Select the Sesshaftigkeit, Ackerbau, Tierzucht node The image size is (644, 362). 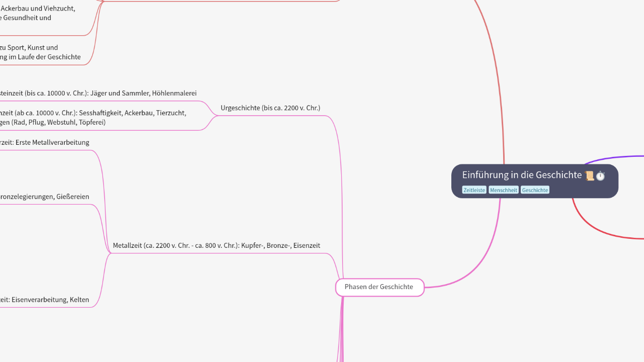click(93, 118)
